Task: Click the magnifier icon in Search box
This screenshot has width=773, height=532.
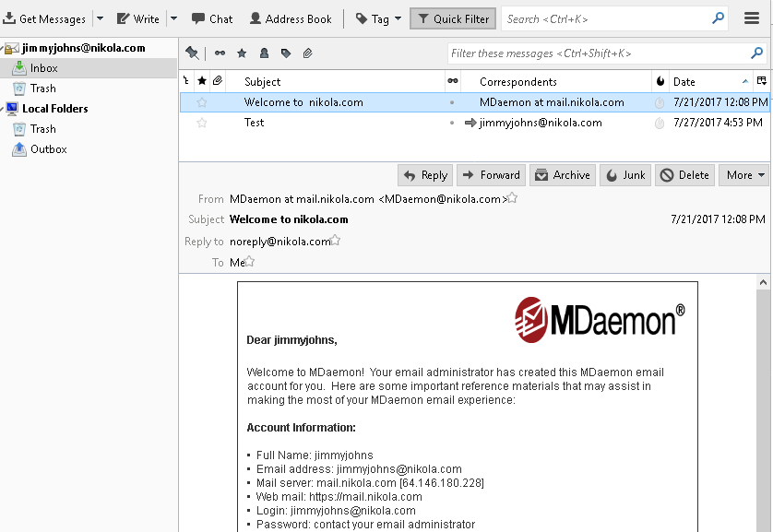Action: point(719,18)
